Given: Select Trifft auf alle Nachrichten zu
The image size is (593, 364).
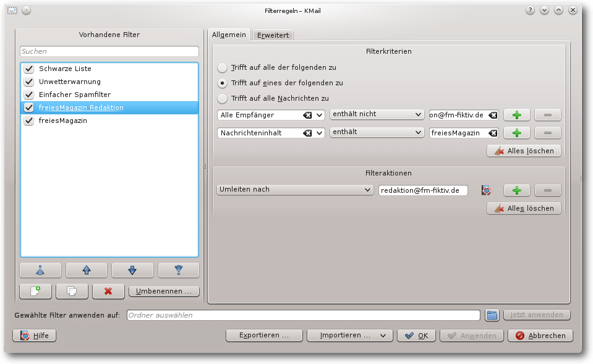Looking at the screenshot, I should click(223, 98).
